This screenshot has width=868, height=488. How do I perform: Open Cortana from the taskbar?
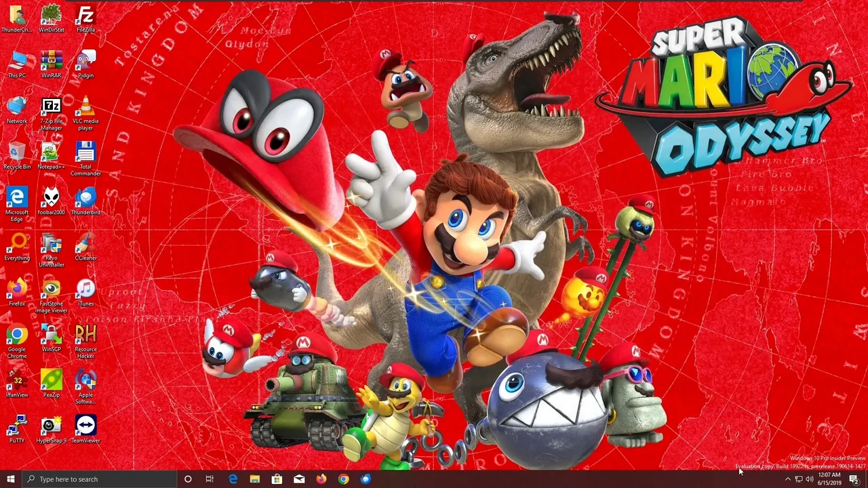pyautogui.click(x=188, y=479)
